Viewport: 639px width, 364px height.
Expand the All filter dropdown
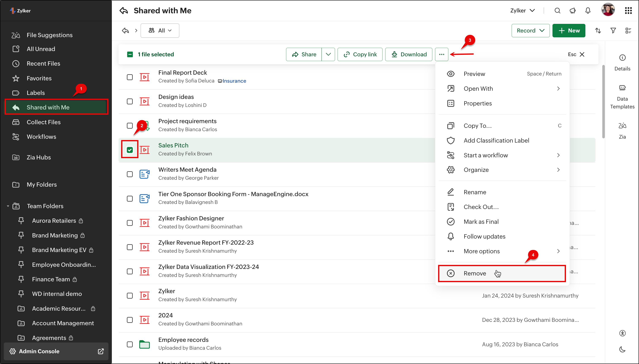tap(160, 31)
